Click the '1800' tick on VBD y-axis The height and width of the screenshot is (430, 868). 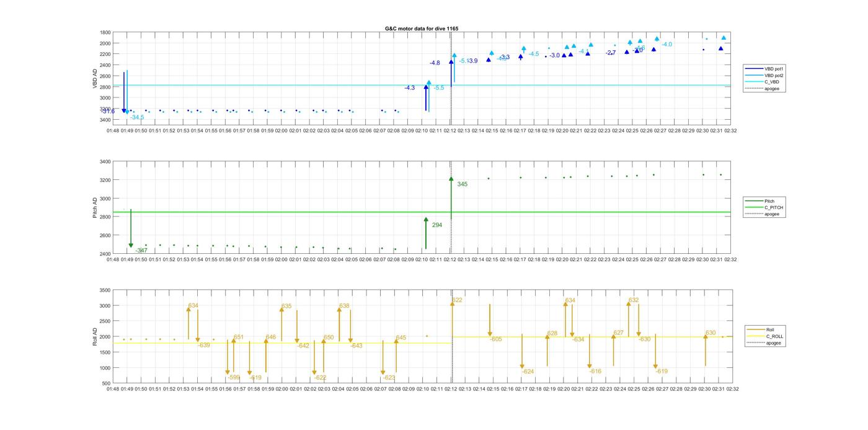[x=105, y=33]
